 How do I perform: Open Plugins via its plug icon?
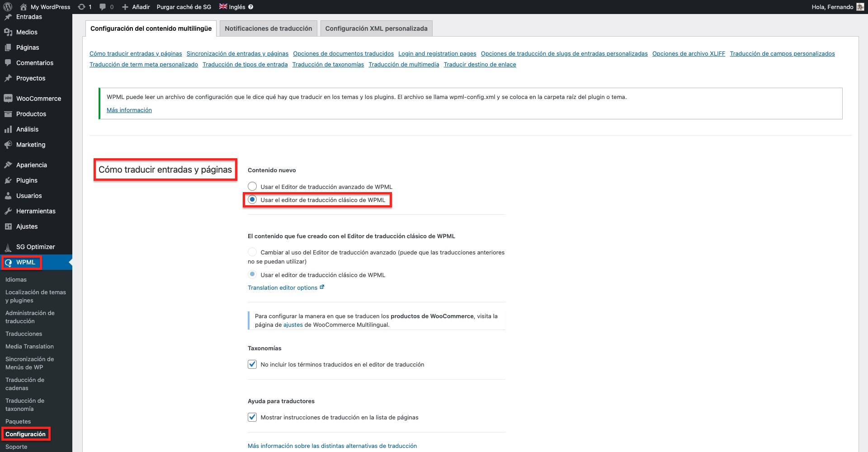[8, 180]
